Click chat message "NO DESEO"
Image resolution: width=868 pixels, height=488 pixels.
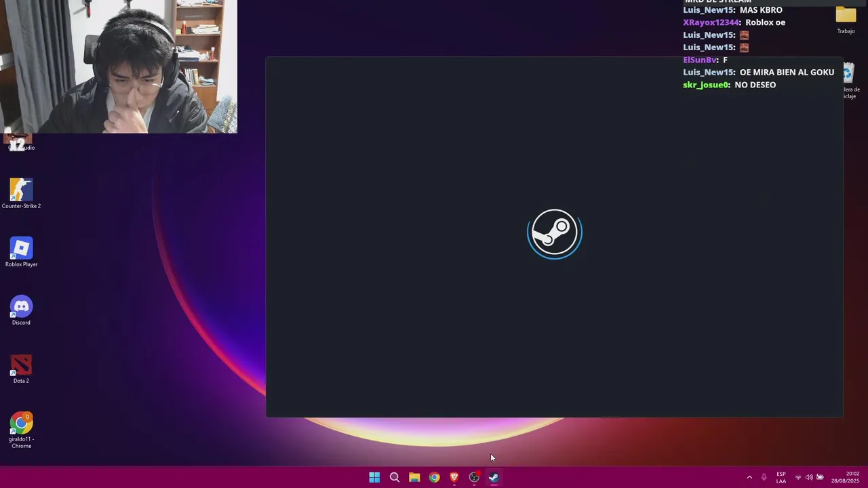755,85
